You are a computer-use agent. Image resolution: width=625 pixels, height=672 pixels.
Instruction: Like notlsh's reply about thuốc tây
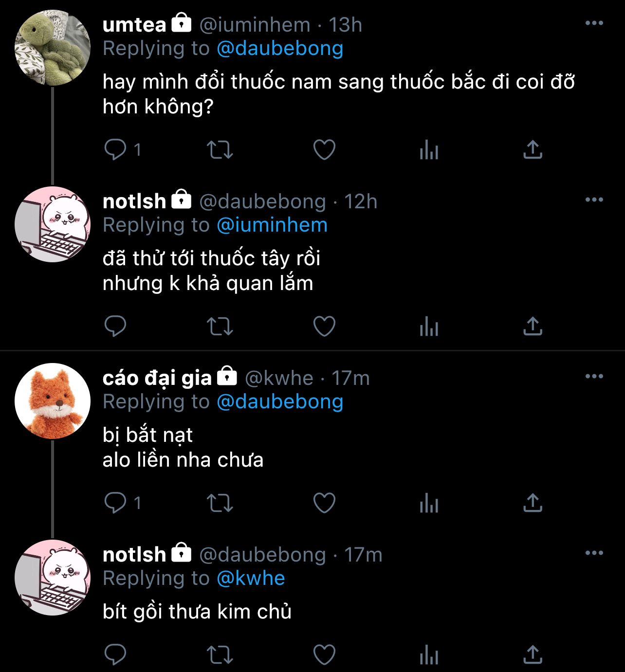coord(324,326)
